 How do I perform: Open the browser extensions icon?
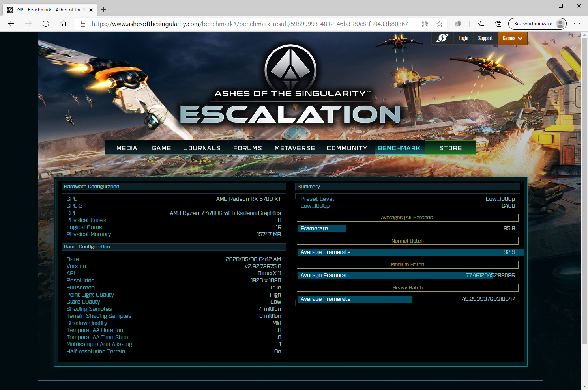458,24
